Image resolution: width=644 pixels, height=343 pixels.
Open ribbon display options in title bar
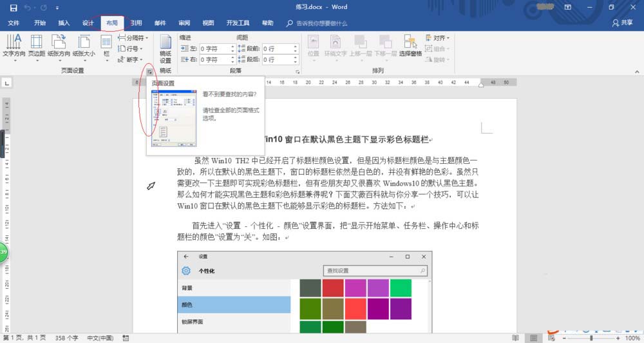point(568,7)
